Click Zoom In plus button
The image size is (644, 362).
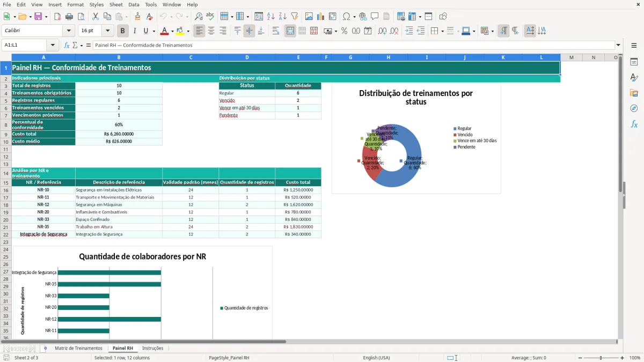(622, 358)
